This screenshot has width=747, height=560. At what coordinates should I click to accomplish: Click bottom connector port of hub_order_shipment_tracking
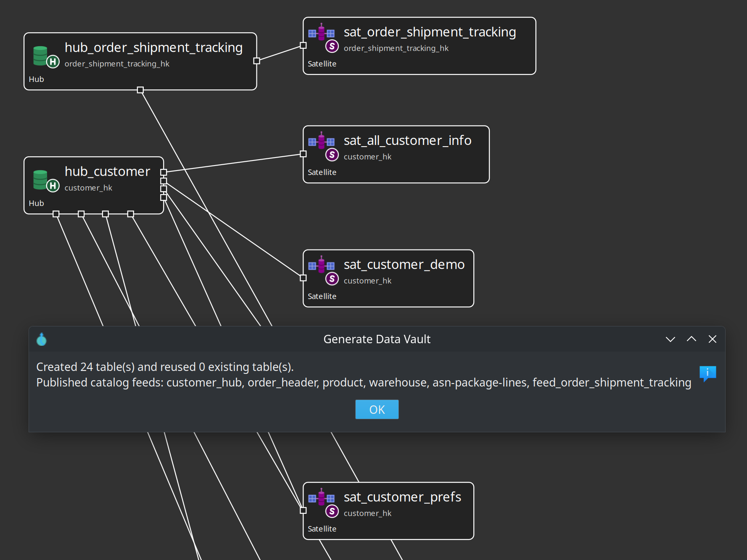tap(140, 90)
